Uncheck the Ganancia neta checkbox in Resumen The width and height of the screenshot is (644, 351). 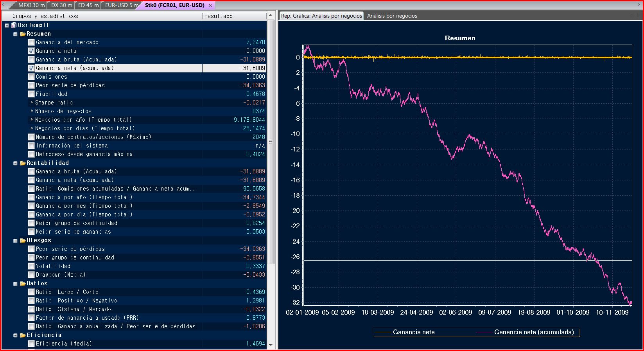click(x=31, y=51)
